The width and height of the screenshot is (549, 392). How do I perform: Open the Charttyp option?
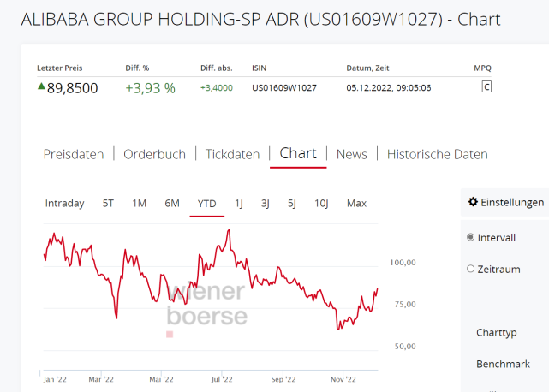[498, 332]
